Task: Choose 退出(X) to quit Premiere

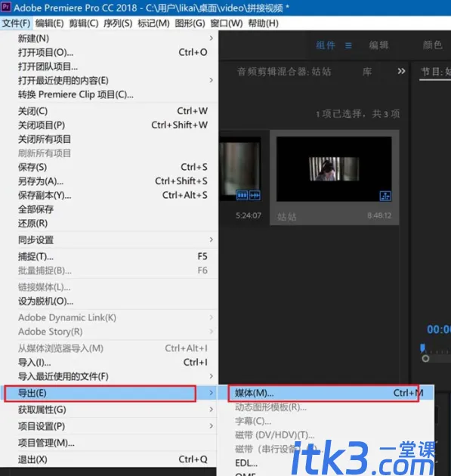Action: 110,459
